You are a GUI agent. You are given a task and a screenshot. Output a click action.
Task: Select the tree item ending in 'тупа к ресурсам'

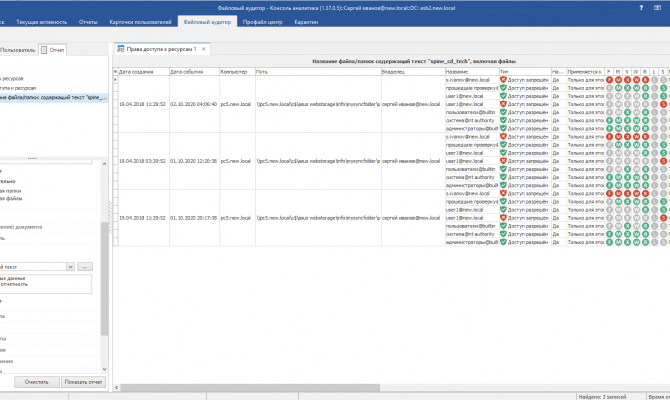click(18, 88)
